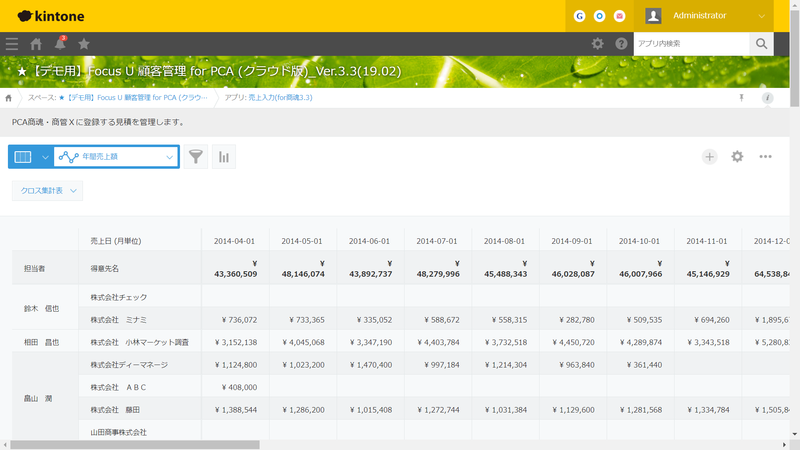Click the 2014-11-01 column header
Screen dimensions: 800x450
tap(707, 241)
